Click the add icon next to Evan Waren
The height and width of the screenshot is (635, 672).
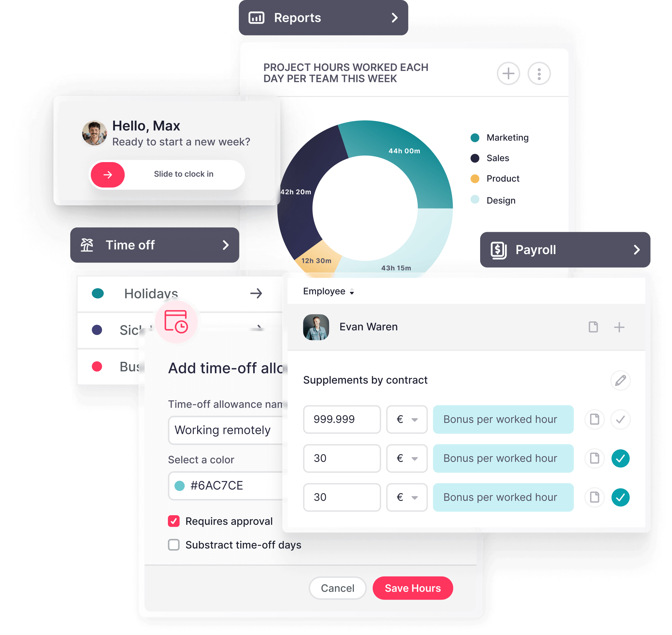pos(619,327)
